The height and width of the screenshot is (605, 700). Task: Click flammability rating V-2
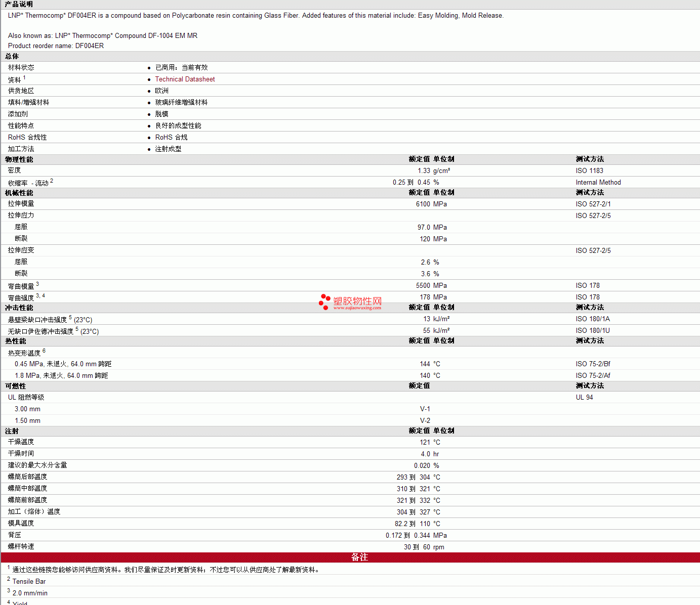pyautogui.click(x=425, y=421)
